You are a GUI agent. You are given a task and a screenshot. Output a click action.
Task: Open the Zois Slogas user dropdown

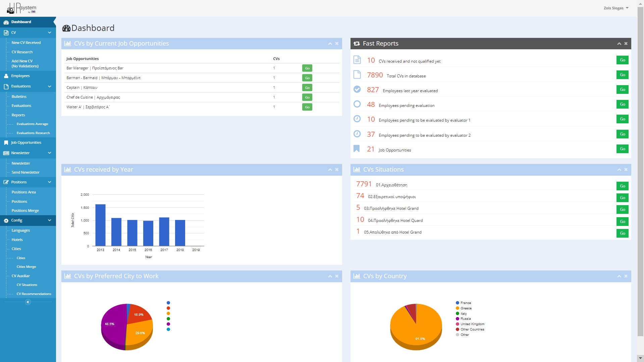click(616, 8)
